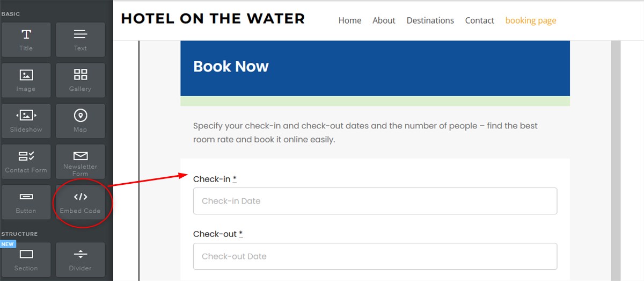Image resolution: width=644 pixels, height=281 pixels.
Task: Click the Embed Code element
Action: 80,202
